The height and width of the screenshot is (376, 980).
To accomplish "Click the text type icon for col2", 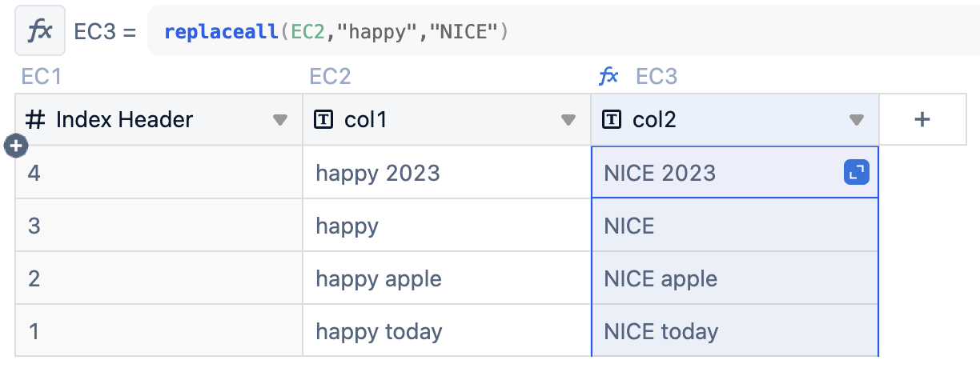I will [x=612, y=120].
